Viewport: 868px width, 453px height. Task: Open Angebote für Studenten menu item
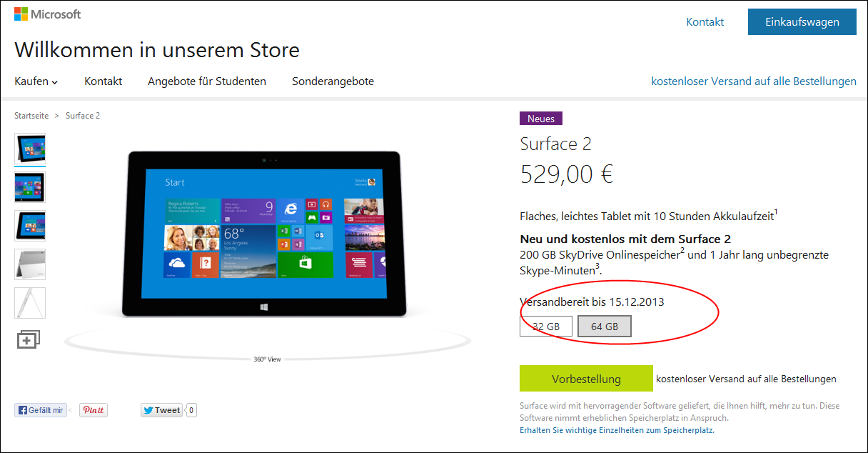207,81
